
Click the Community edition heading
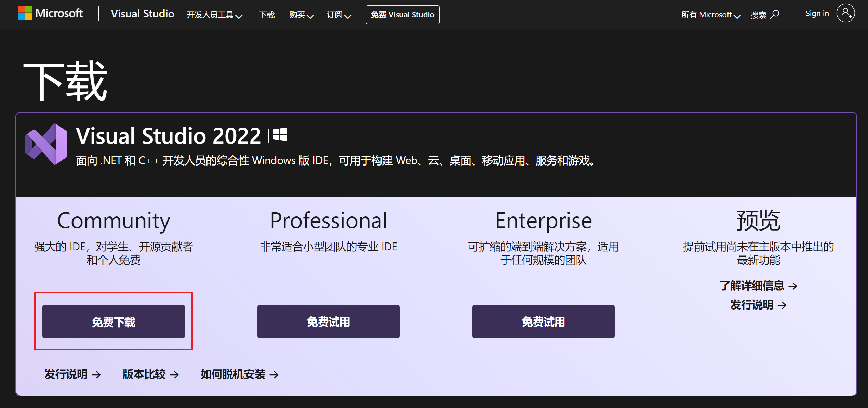pos(113,221)
